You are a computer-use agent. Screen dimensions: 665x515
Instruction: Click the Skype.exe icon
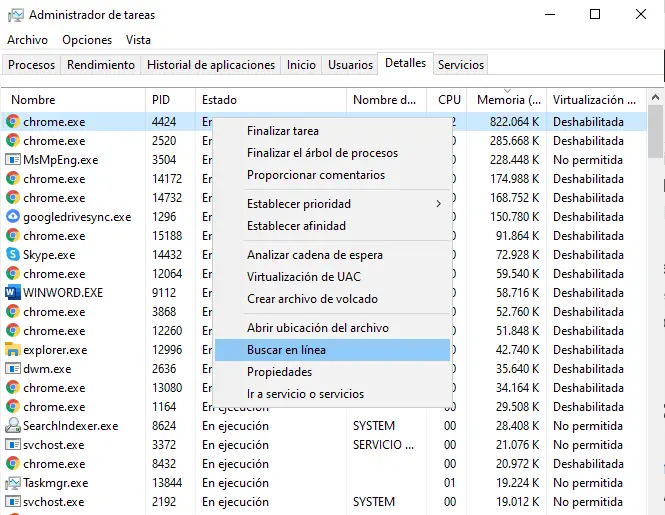coord(13,255)
